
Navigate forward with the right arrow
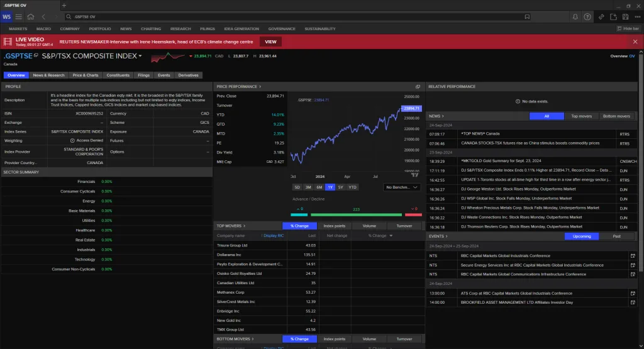(x=55, y=17)
